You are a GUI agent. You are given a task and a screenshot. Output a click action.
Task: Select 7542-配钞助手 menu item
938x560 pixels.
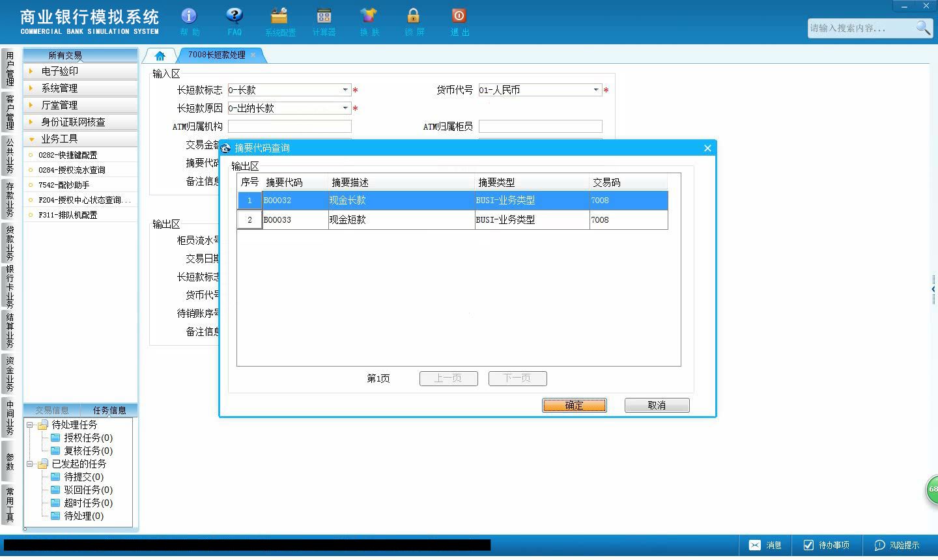point(81,185)
